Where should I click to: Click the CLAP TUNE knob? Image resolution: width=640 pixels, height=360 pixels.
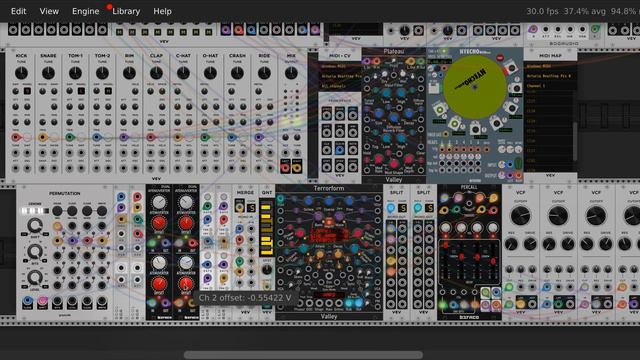point(156,73)
